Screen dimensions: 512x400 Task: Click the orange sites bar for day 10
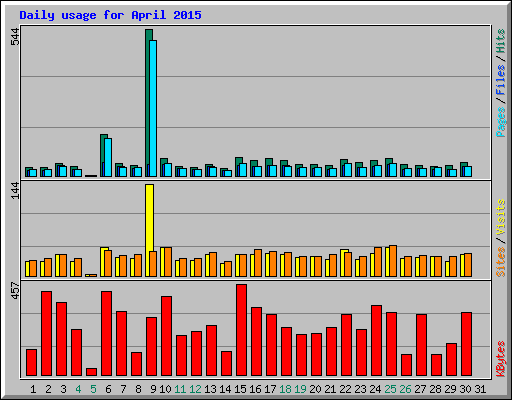(x=168, y=262)
